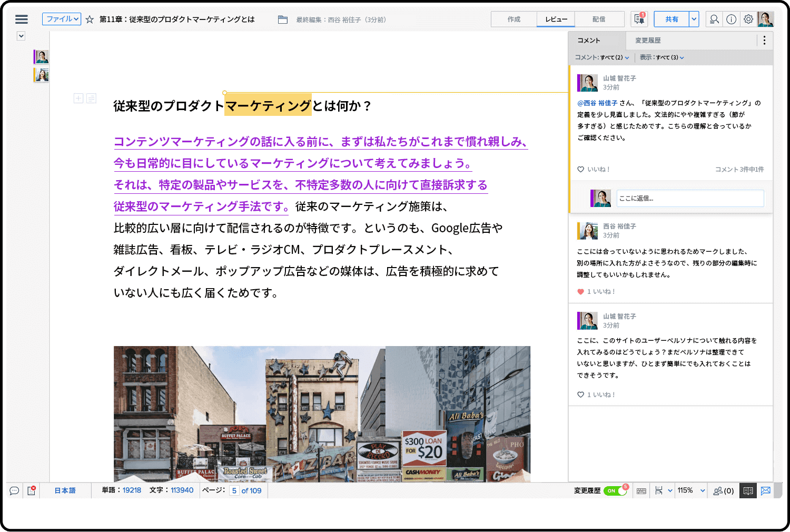Viewport: 790px width, 532px height.
Task: Click the street storefront photo in document
Action: click(322, 414)
